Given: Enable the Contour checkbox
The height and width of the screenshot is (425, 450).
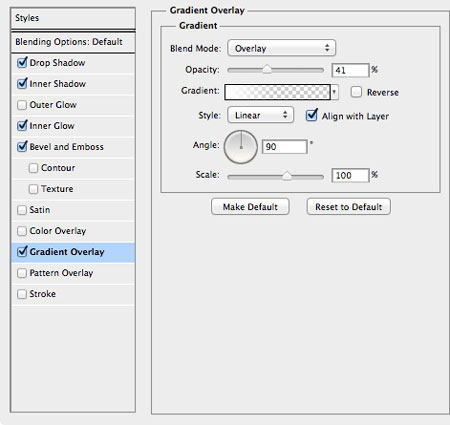Looking at the screenshot, I should [33, 168].
